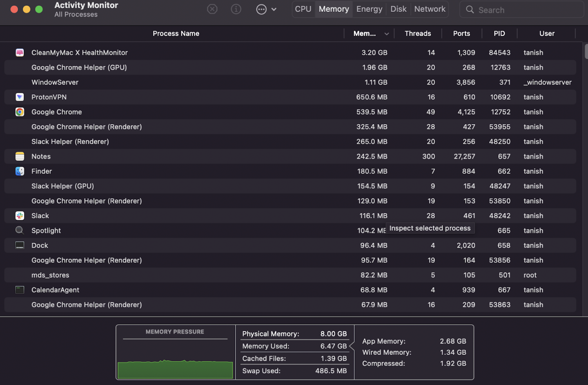Click the 650.6 MB memory value

pos(372,97)
